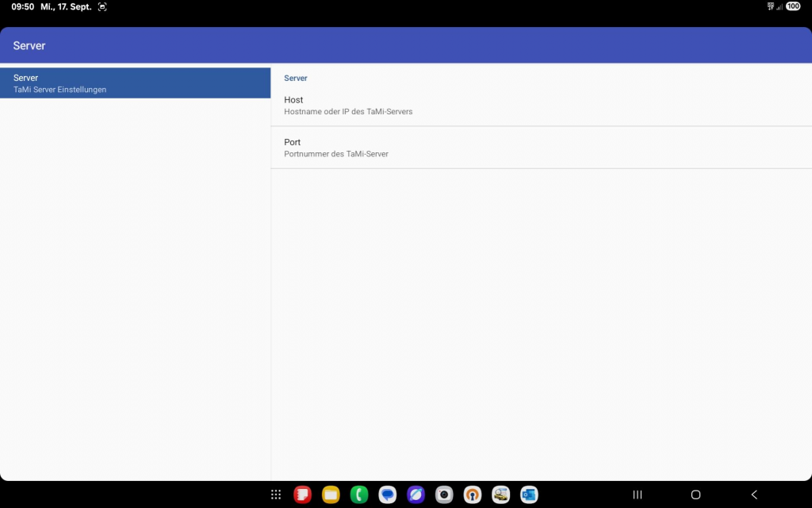Viewport: 812px width, 508px height.
Task: Tap the clock showing 09:50
Action: pyautogui.click(x=22, y=6)
